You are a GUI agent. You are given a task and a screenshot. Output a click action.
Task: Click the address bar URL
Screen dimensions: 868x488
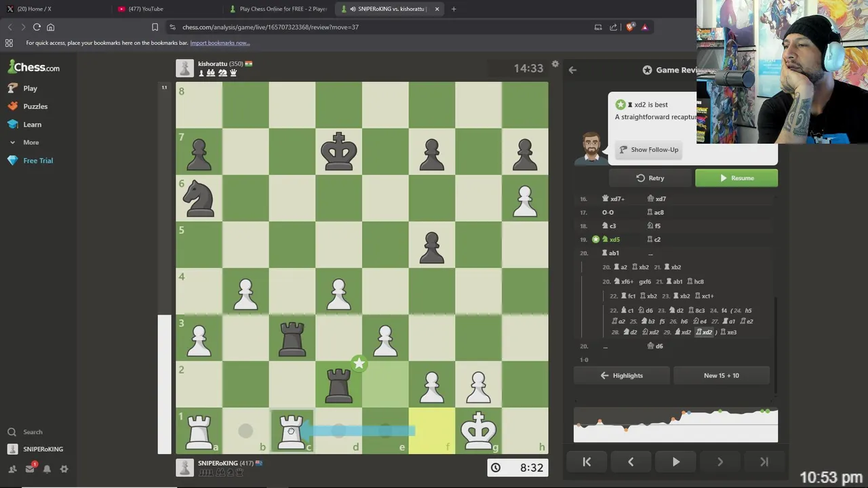tap(270, 27)
